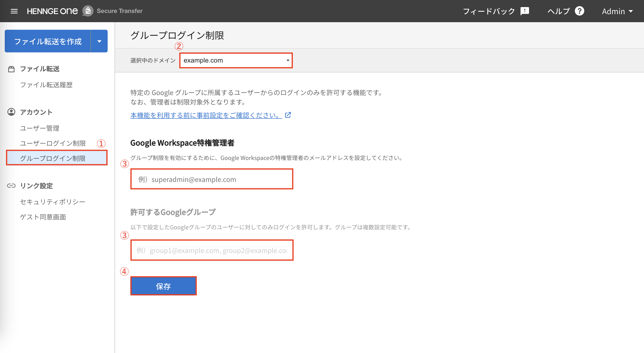Expand the ファイル転送を作成 split button arrow
Viewport: 644px width, 353px height.
99,41
